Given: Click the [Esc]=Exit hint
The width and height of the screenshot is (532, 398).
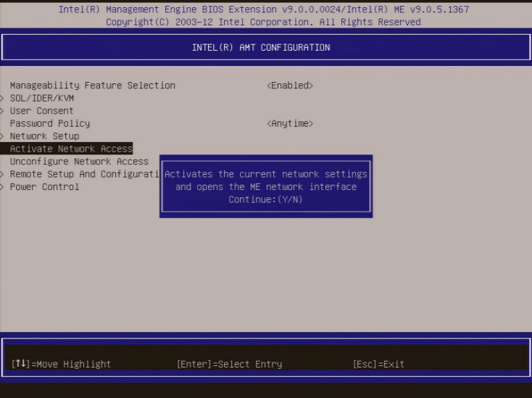Looking at the screenshot, I should pyautogui.click(x=378, y=364).
